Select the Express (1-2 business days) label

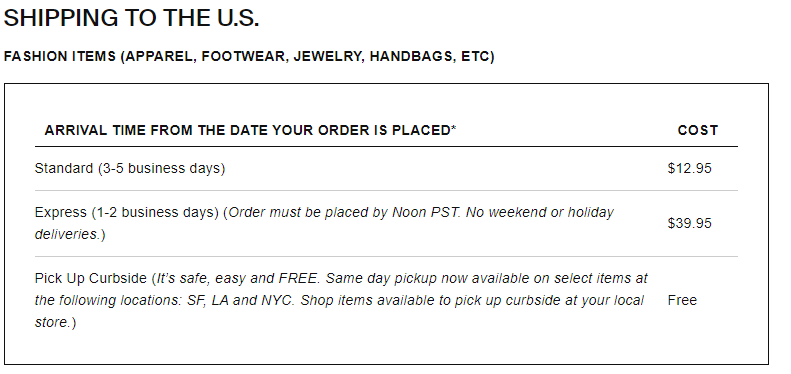(x=127, y=212)
